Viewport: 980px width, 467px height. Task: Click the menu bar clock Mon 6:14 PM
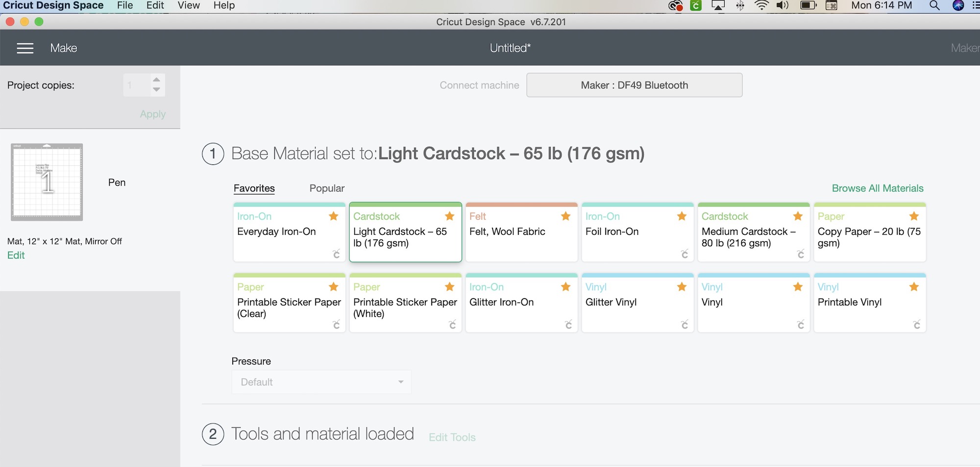pos(882,5)
